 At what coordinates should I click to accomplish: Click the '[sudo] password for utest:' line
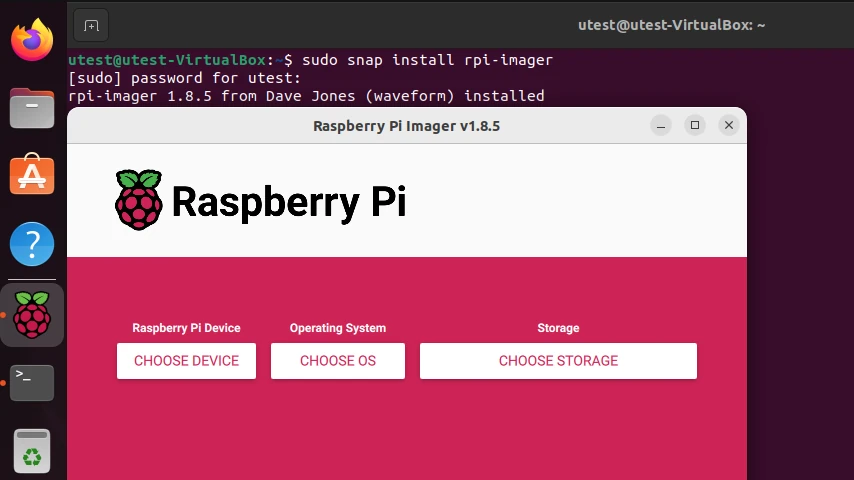point(185,78)
